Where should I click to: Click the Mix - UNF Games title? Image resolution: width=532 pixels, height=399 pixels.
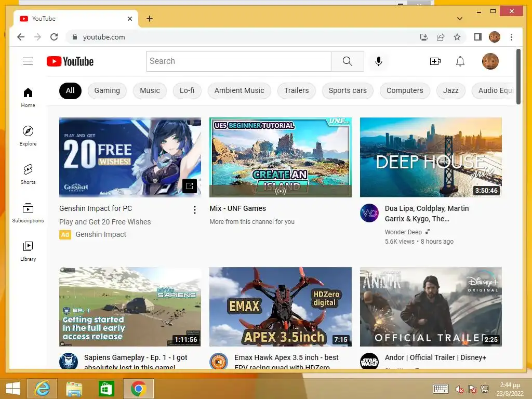[237, 208]
